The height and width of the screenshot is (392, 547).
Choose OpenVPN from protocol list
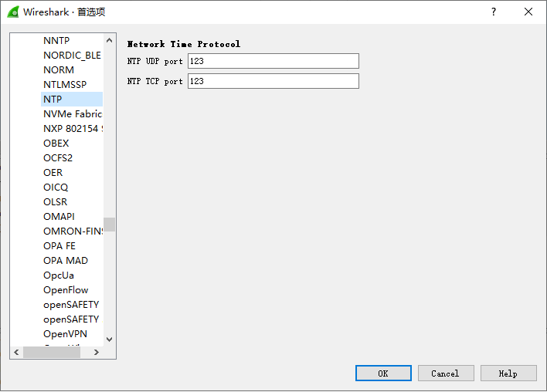coord(65,333)
